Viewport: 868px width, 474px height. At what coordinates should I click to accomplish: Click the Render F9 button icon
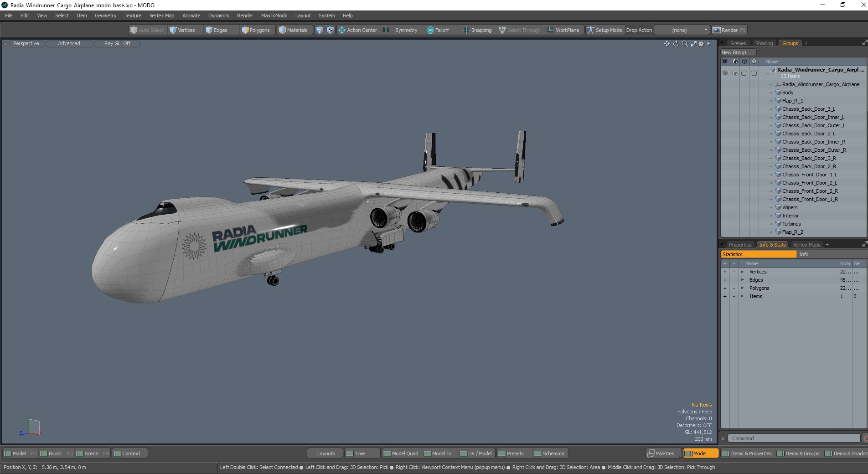pyautogui.click(x=717, y=30)
